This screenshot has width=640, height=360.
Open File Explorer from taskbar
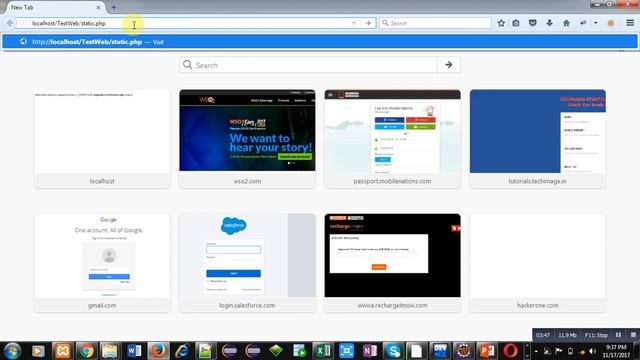coord(109,351)
